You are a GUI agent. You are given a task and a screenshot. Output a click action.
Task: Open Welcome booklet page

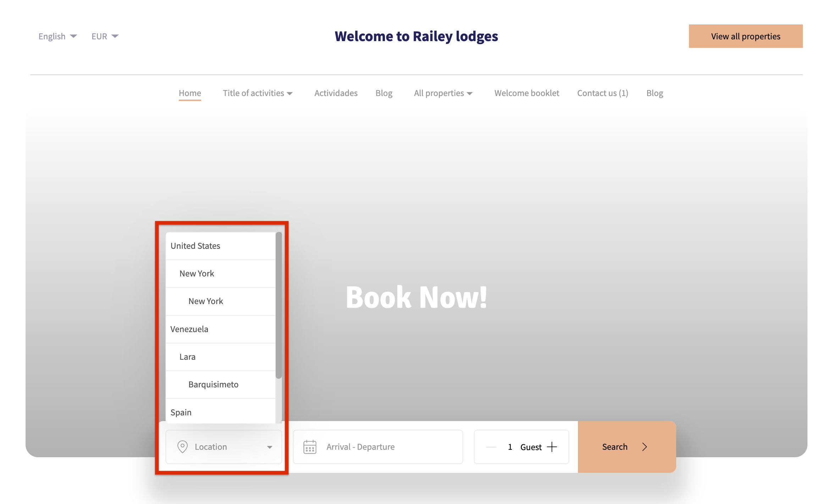[526, 93]
